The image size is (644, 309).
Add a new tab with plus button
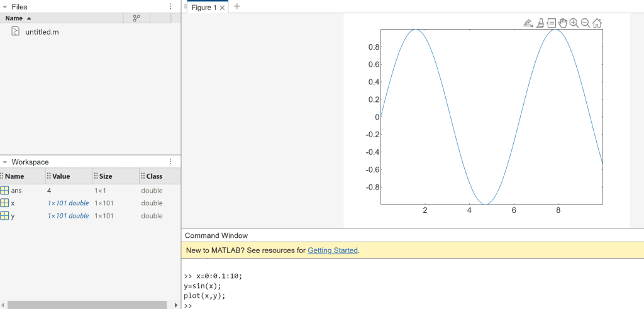click(237, 7)
